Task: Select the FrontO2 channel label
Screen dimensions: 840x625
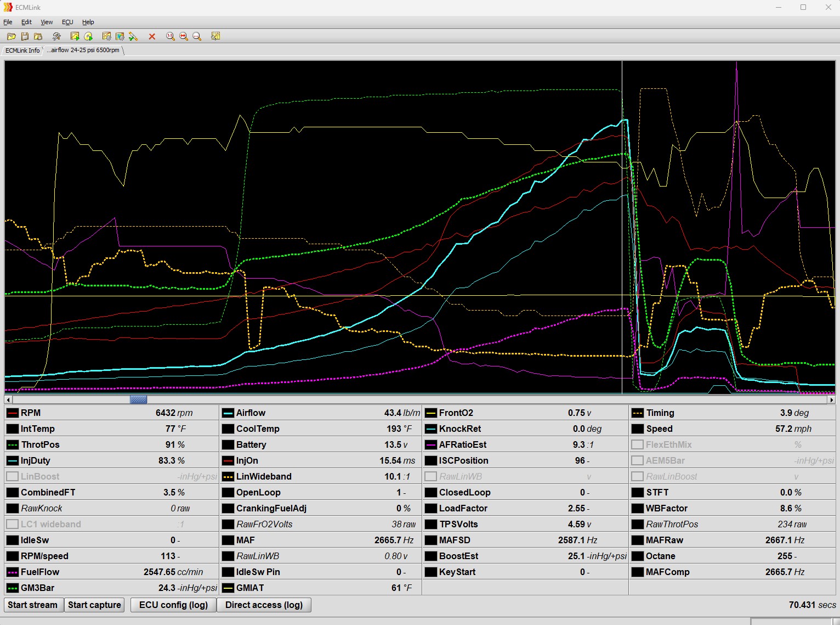Action: [x=456, y=413]
